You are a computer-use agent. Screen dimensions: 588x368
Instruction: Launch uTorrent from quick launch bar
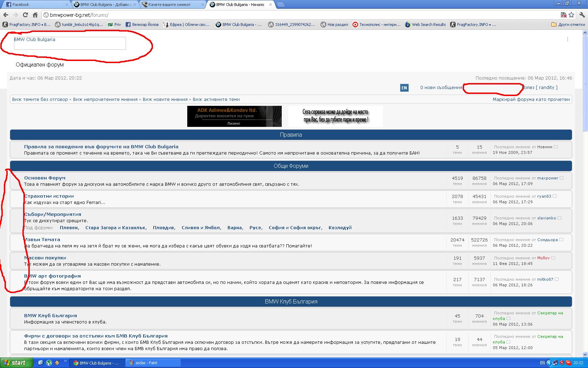pyautogui.click(x=49, y=363)
